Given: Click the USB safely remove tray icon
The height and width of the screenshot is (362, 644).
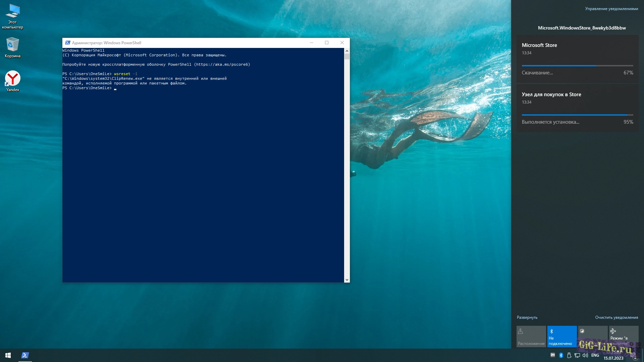Looking at the screenshot, I should (569, 355).
